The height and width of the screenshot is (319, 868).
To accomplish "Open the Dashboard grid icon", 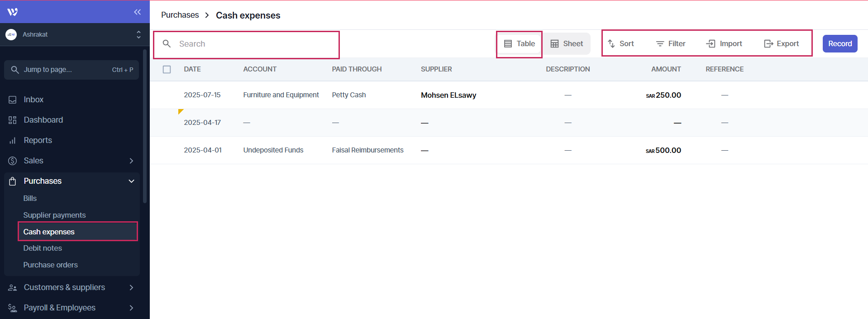I will [13, 120].
